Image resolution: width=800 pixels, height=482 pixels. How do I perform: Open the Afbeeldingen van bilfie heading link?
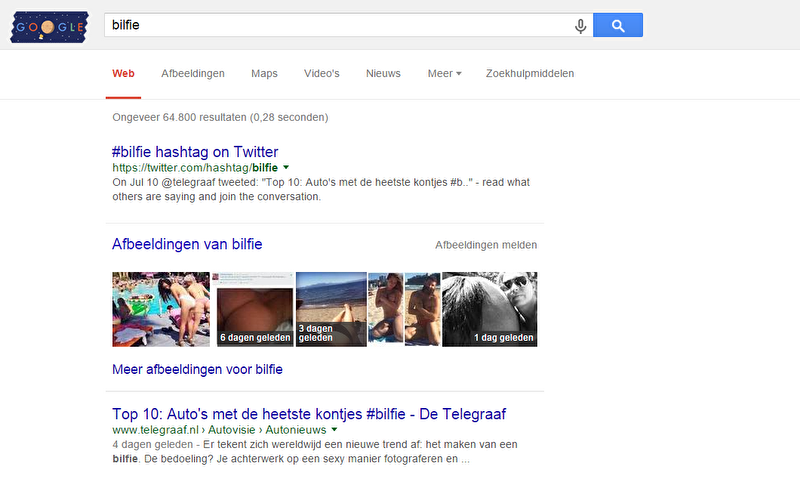pos(187,244)
